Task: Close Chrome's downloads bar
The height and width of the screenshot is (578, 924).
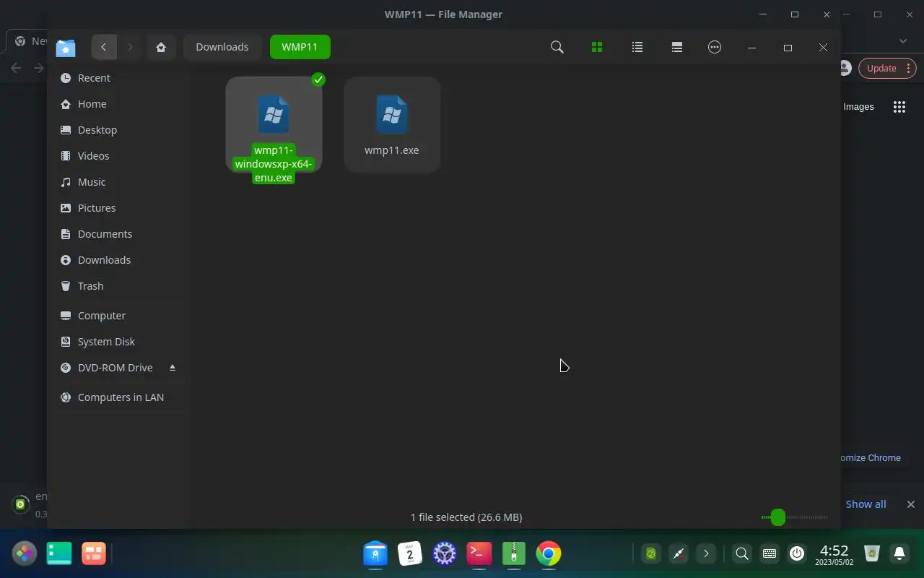Action: (x=910, y=504)
